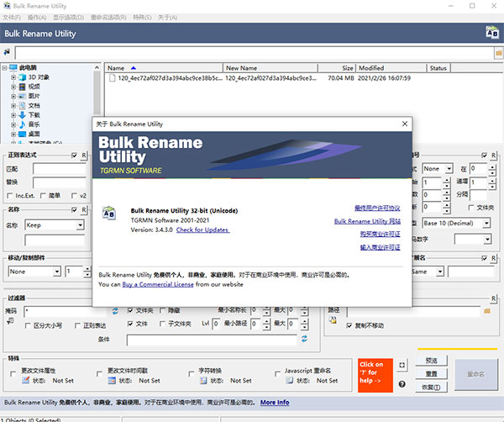
Task: Click the document icon below the 路径 label
Action: [333, 319]
